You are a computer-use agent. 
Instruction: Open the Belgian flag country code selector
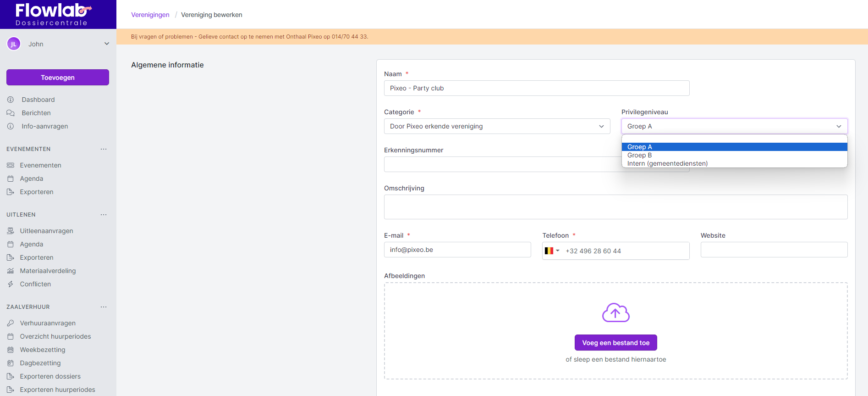tap(552, 251)
